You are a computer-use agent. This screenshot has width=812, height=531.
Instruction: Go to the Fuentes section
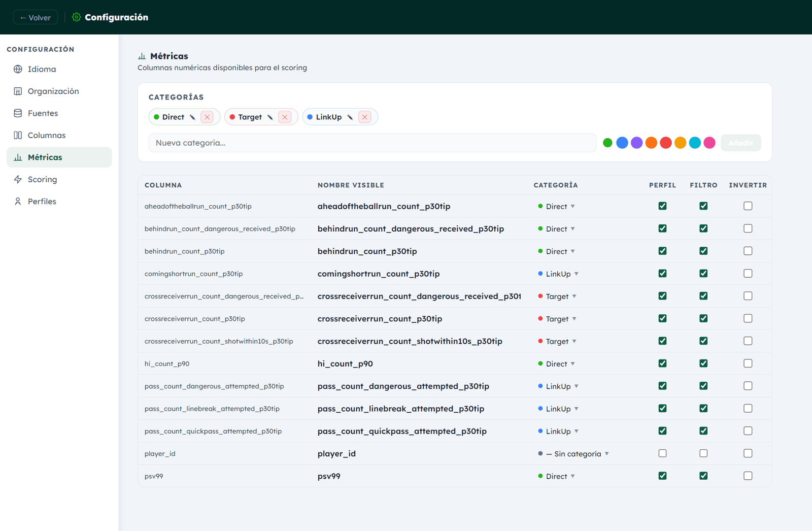click(x=59, y=113)
